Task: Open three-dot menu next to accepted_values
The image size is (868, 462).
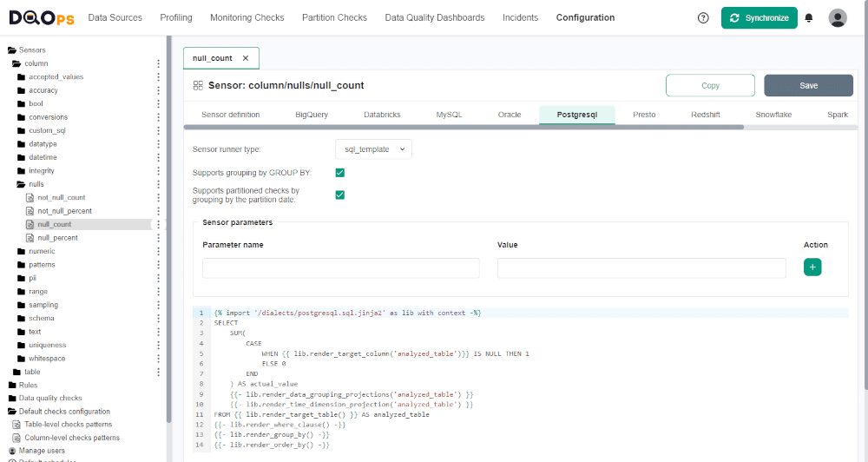Action: coord(158,76)
